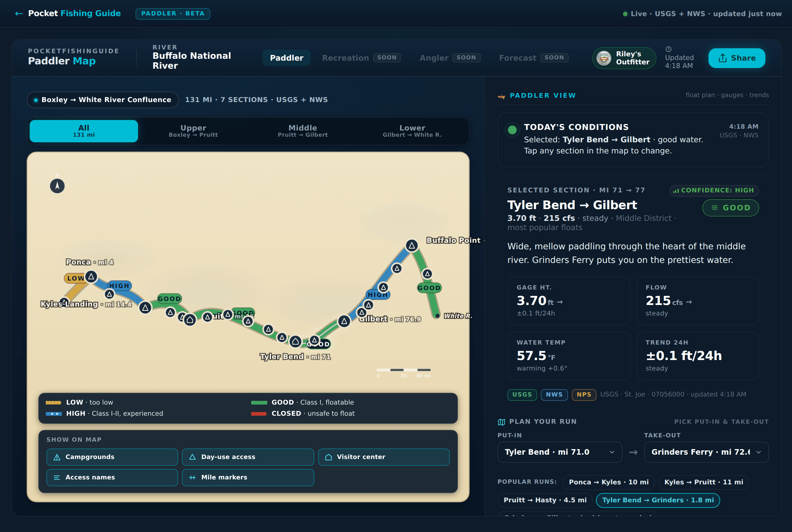Click the HIGH badge near Gilbert
792x532 pixels.
click(x=378, y=294)
